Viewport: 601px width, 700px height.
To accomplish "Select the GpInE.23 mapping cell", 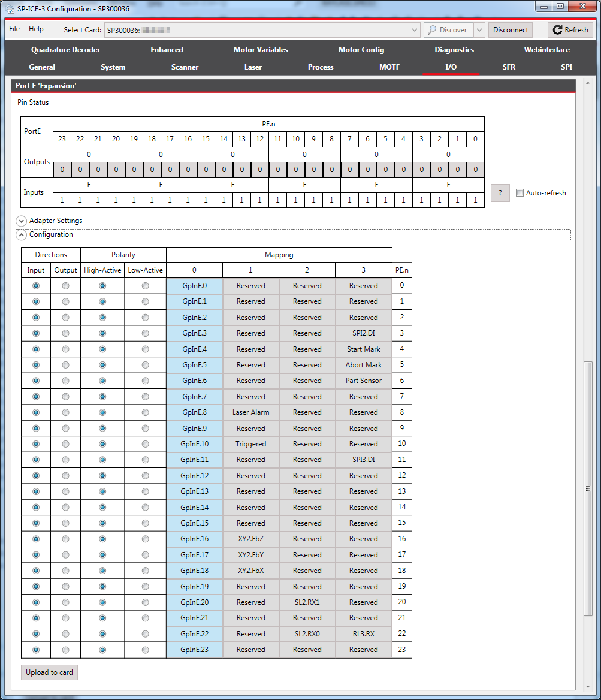I will point(195,650).
